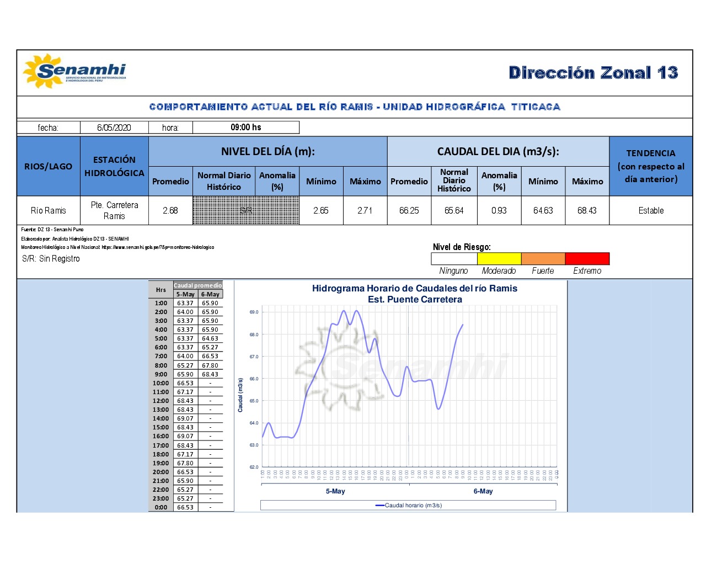The height and width of the screenshot is (563, 728).
Task: Select the caudal máximo value 68.43
Action: 587,211
